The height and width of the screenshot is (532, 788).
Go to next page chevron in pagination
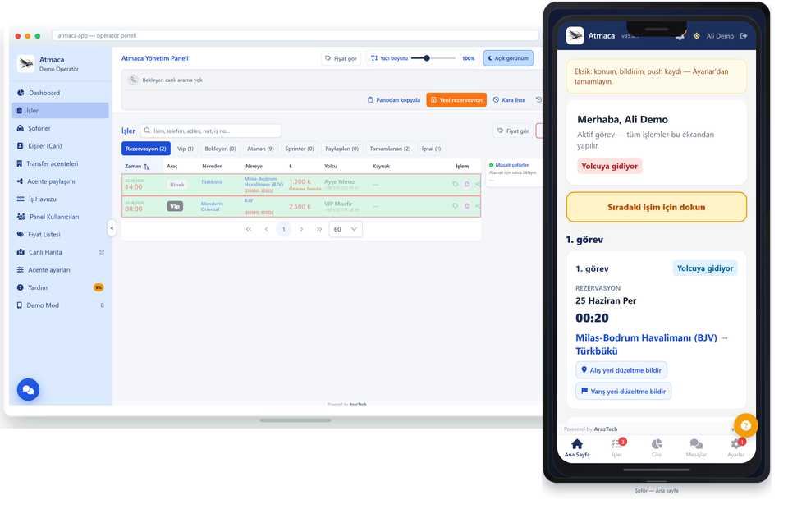point(301,229)
